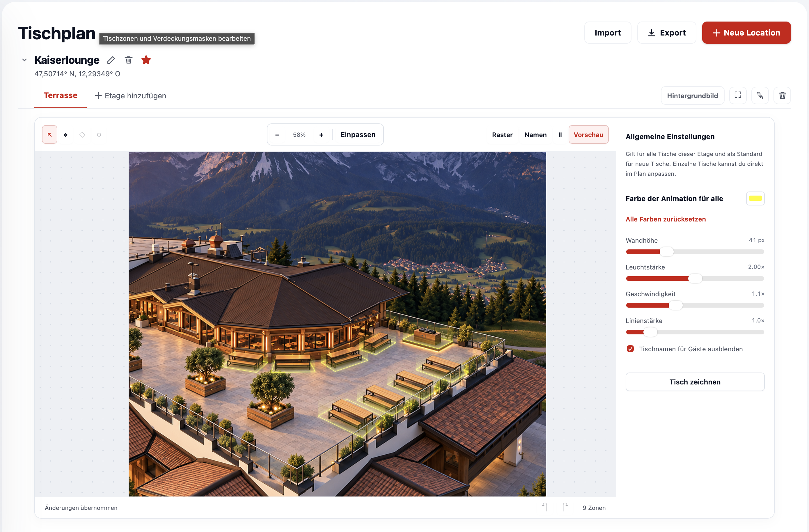Click the 9 Zonen count
The width and height of the screenshot is (809, 532).
click(594, 508)
